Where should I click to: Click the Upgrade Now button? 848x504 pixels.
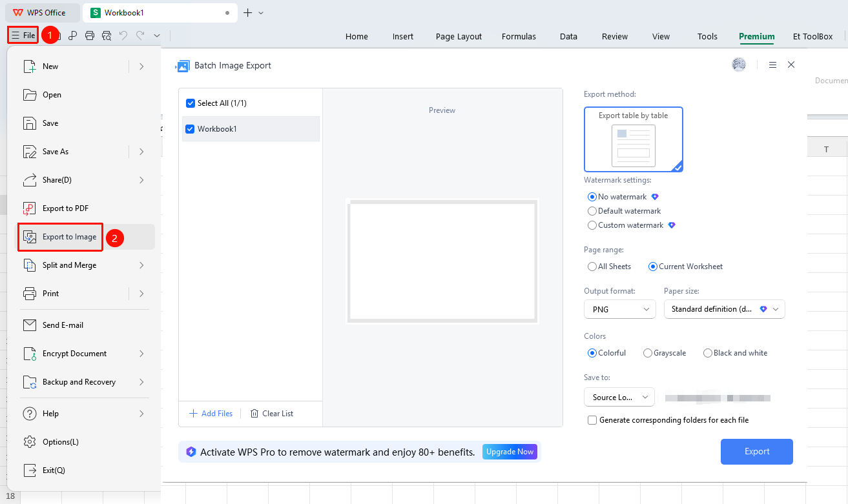[x=510, y=452]
